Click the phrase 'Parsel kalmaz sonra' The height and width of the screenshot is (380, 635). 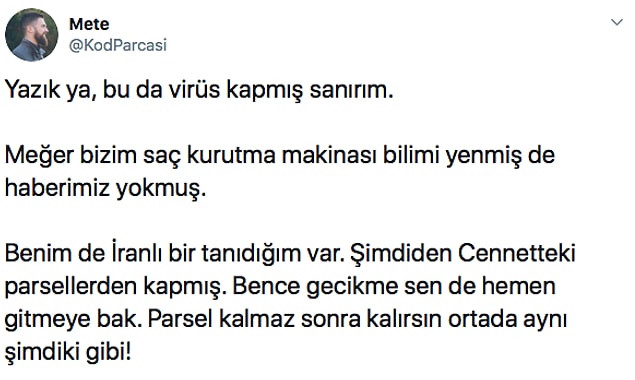pyautogui.click(x=254, y=319)
